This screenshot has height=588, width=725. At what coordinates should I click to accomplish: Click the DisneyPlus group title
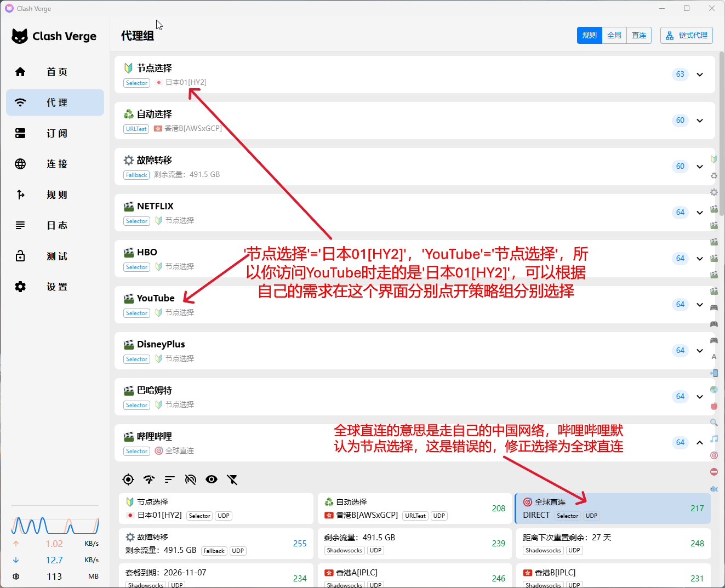coord(161,344)
